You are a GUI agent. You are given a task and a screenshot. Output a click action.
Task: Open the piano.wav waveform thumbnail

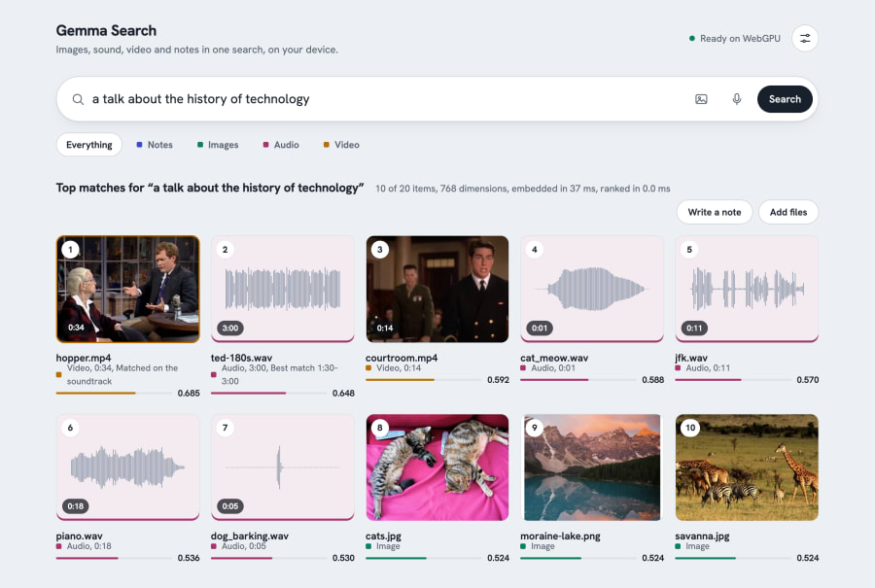click(x=127, y=467)
